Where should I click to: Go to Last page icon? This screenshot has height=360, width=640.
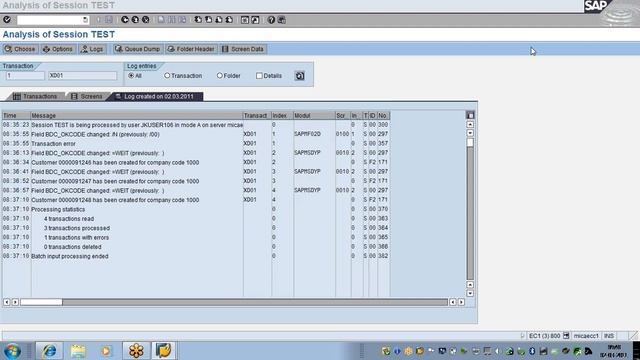[229, 20]
